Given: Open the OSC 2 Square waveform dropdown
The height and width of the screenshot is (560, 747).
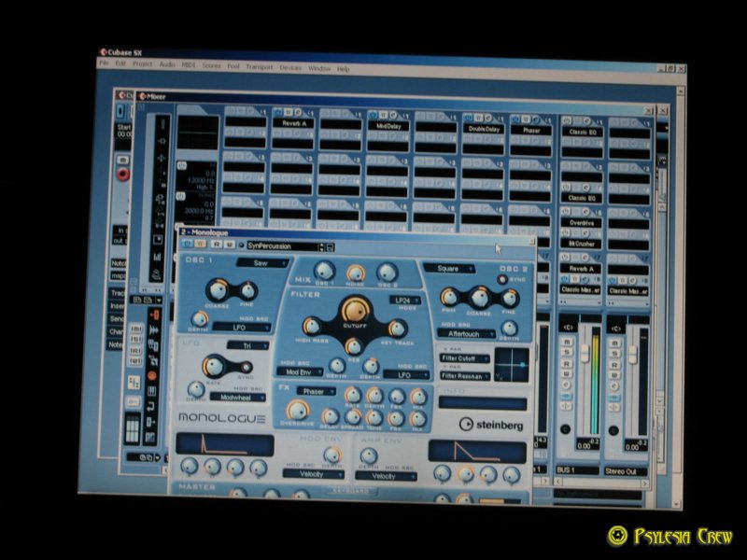Looking at the screenshot, I should [449, 269].
